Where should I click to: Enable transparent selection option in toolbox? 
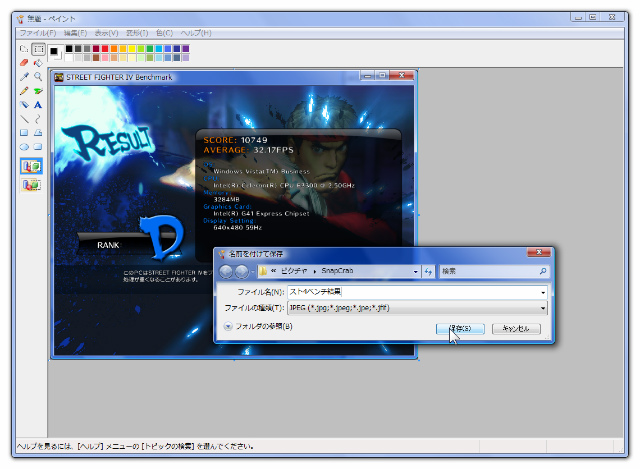pyautogui.click(x=31, y=185)
